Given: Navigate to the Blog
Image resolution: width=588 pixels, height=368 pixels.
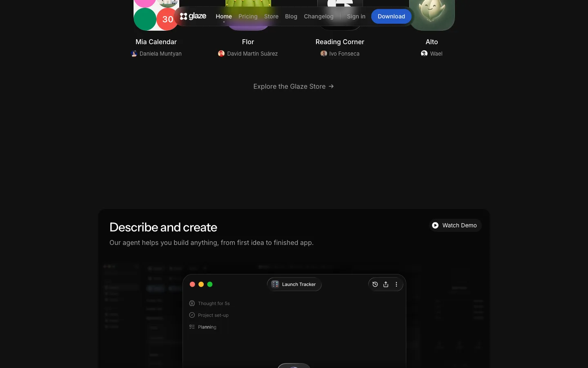Looking at the screenshot, I should (291, 16).
